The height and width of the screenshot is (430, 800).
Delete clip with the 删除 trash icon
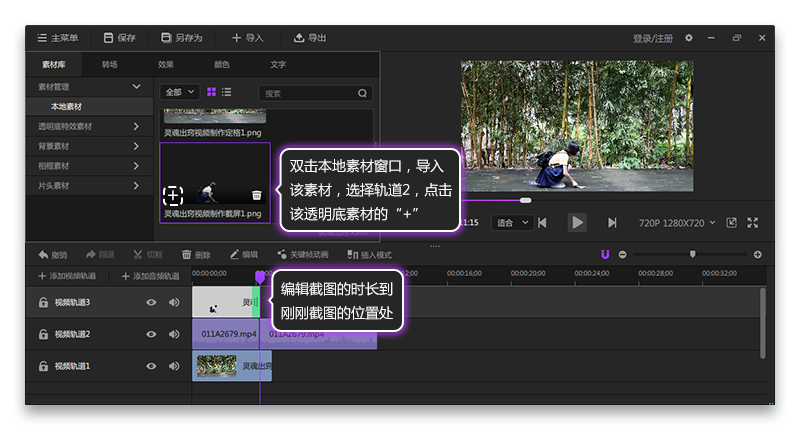[196, 254]
